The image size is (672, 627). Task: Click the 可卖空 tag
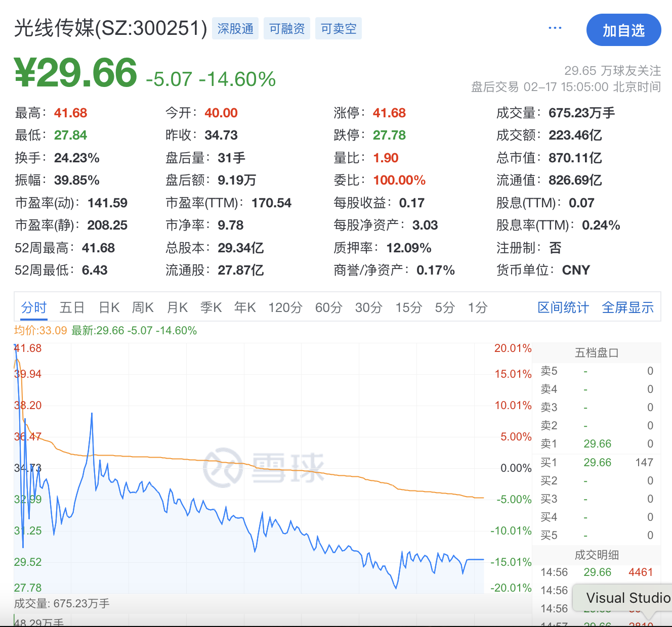[x=339, y=28]
